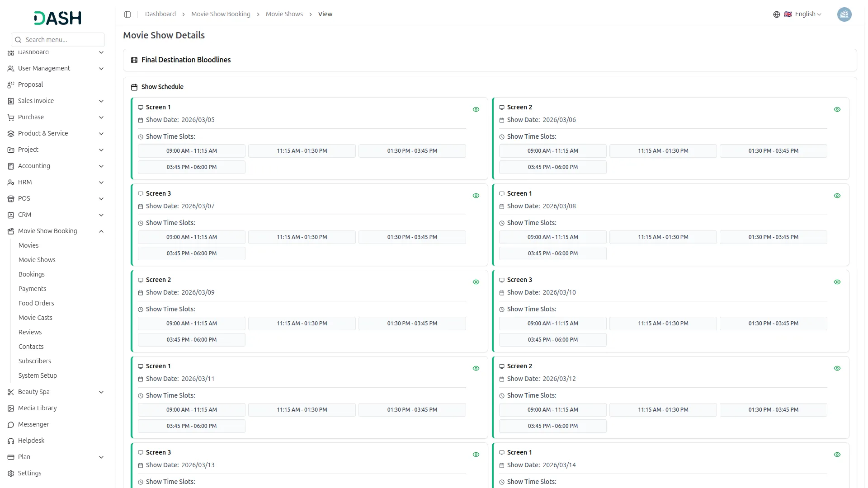Open the globe language icon in the header
This screenshot has width=868, height=488.
(776, 14)
